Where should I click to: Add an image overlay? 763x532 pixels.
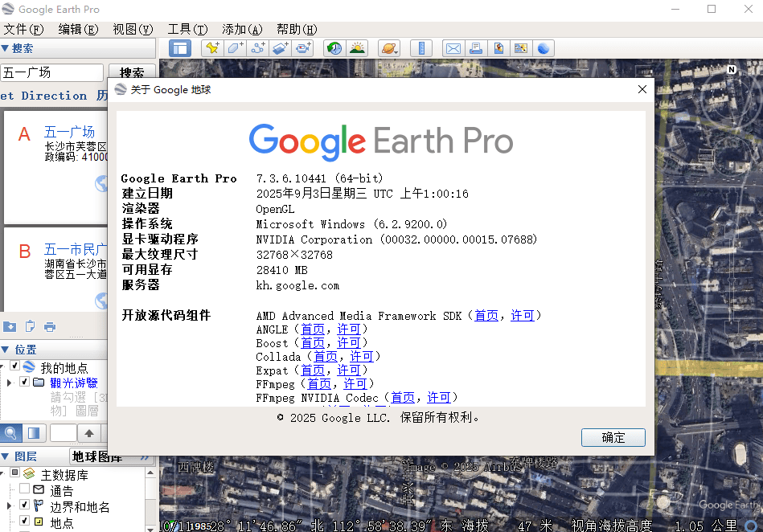[x=281, y=47]
